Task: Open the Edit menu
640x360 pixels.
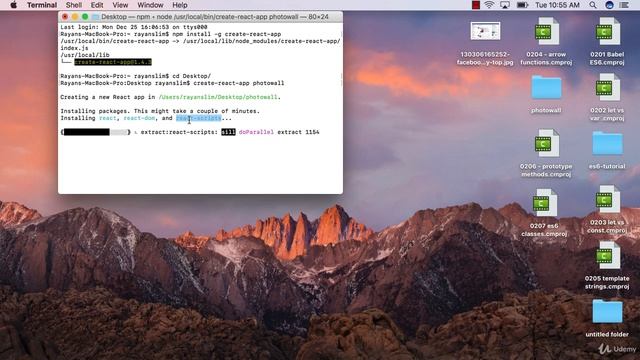Action: [97, 5]
